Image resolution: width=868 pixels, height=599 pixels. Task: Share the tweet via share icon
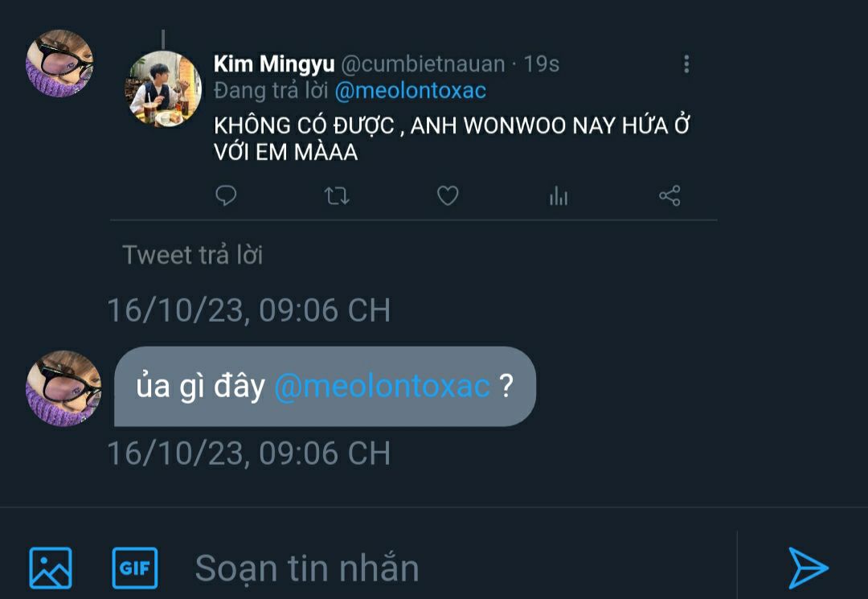pos(669,195)
